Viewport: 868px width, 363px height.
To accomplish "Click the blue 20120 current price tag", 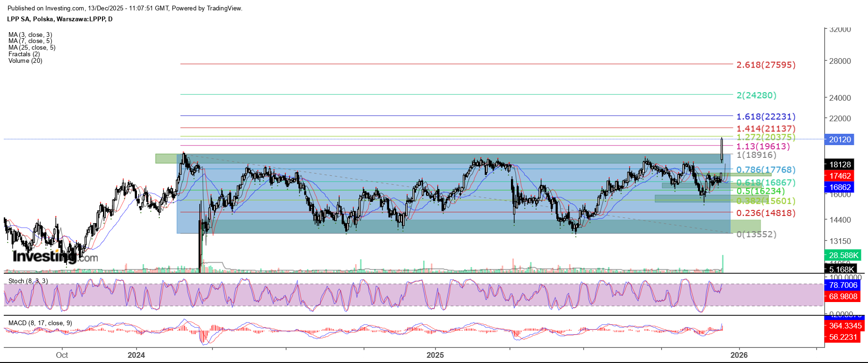I will tap(840, 139).
